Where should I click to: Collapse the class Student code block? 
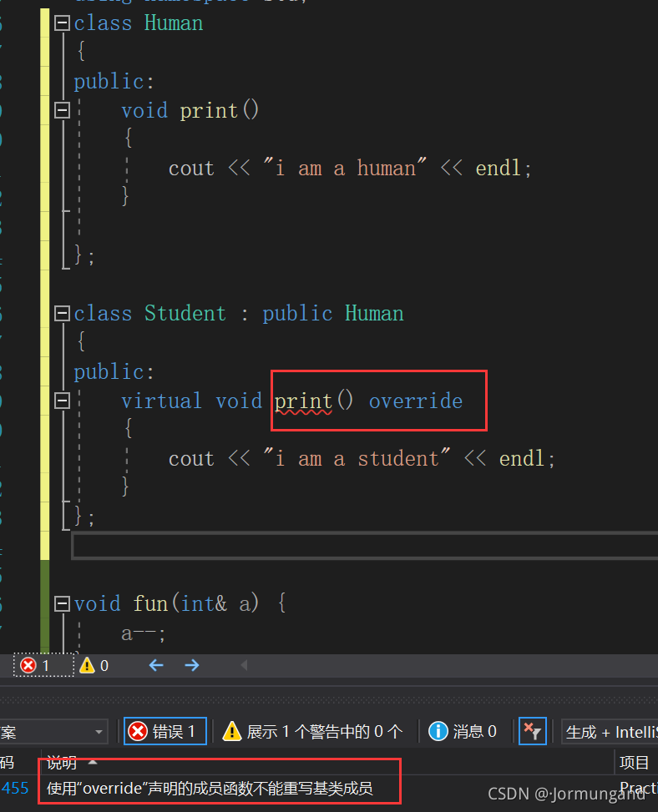62,313
